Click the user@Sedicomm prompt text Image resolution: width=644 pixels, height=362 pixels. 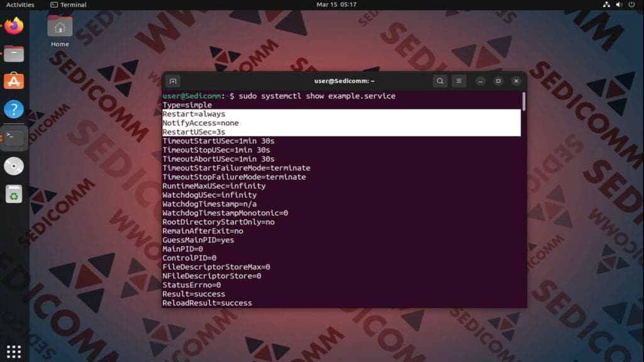point(192,96)
